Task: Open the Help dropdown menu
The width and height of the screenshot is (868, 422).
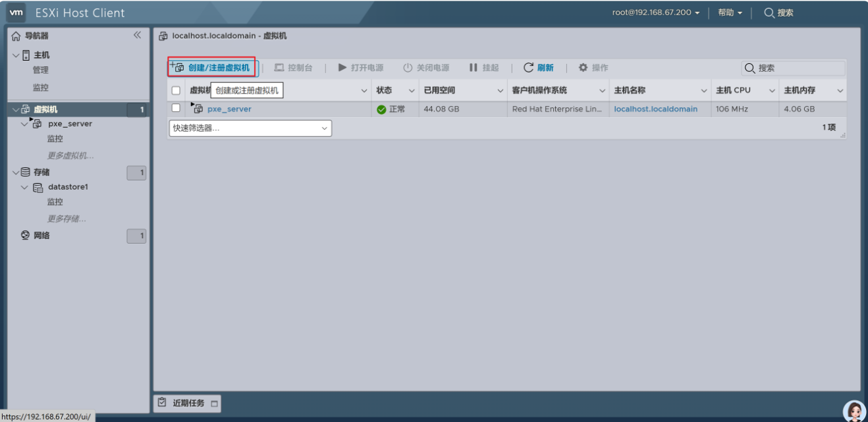Action: click(x=730, y=13)
